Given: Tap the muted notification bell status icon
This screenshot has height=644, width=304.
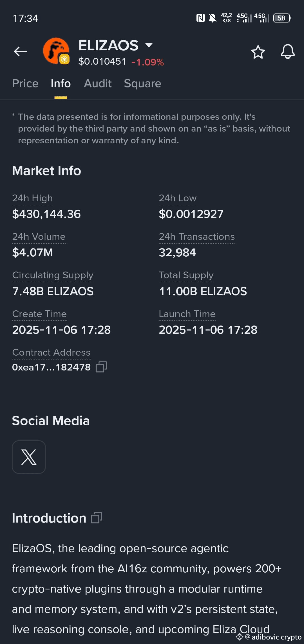Looking at the screenshot, I should (x=213, y=18).
